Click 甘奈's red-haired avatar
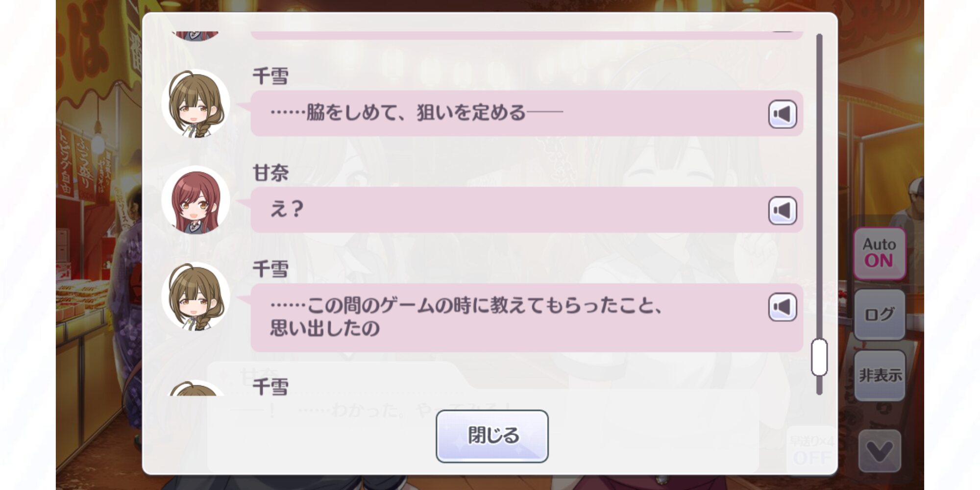The image size is (980, 490). (x=196, y=200)
